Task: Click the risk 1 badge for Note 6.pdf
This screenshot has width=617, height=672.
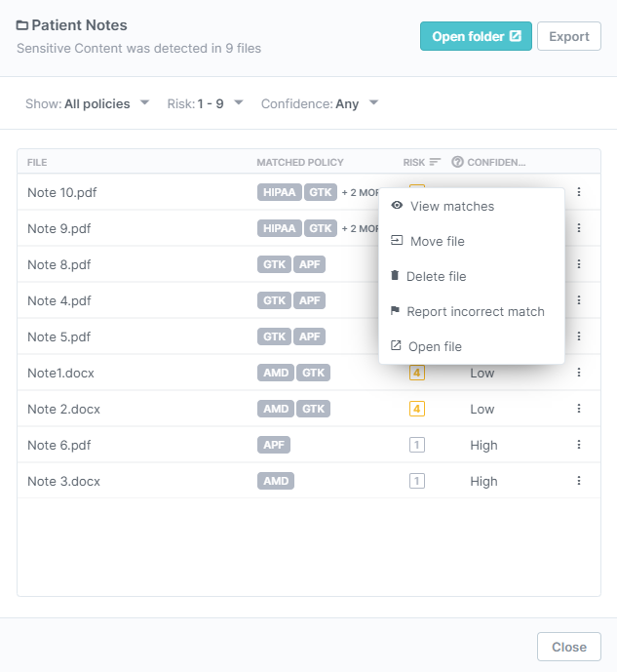Action: [x=417, y=445]
